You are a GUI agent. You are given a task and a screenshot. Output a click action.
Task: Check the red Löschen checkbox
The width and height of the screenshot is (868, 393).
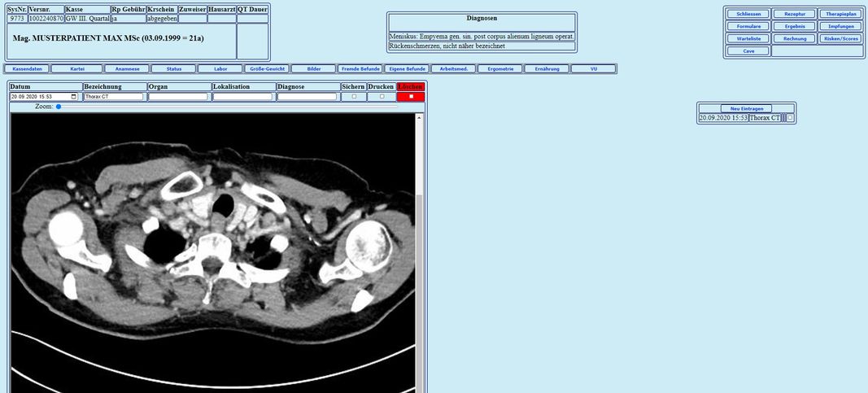pyautogui.click(x=411, y=97)
